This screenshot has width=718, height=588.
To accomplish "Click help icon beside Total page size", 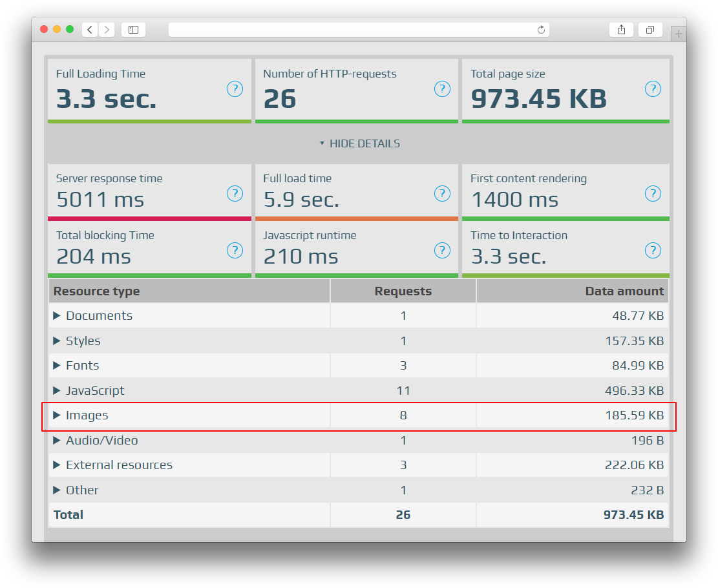I will point(653,89).
